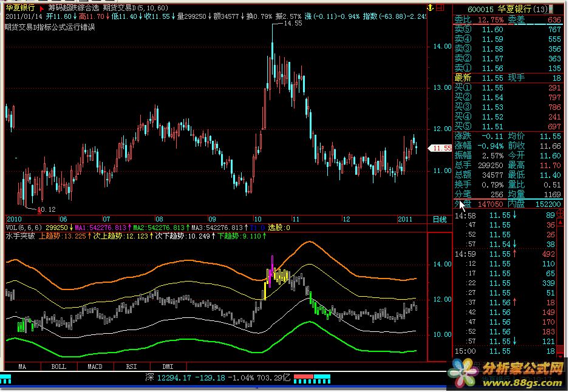Click the 选股:0 label
The width and height of the screenshot is (569, 392).
(x=279, y=228)
